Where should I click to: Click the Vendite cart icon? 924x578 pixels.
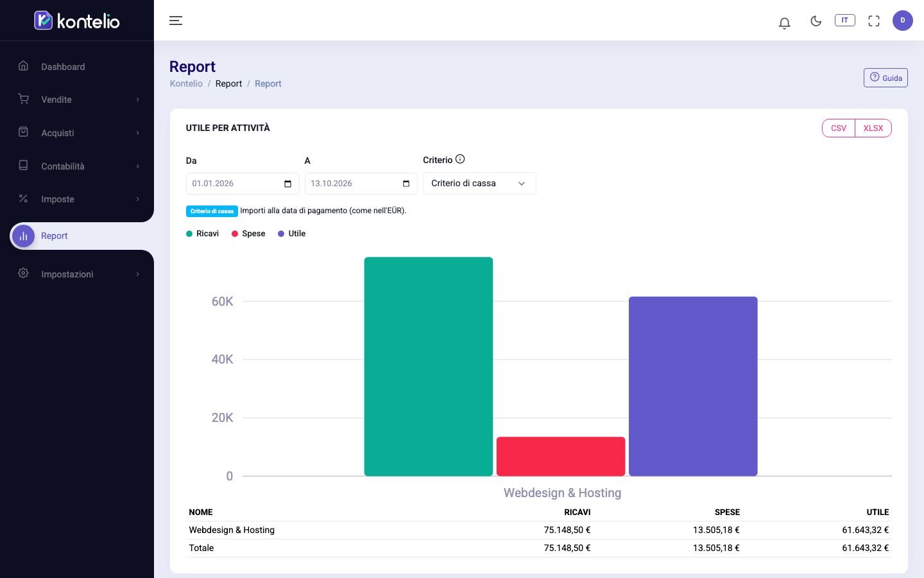pyautogui.click(x=23, y=99)
